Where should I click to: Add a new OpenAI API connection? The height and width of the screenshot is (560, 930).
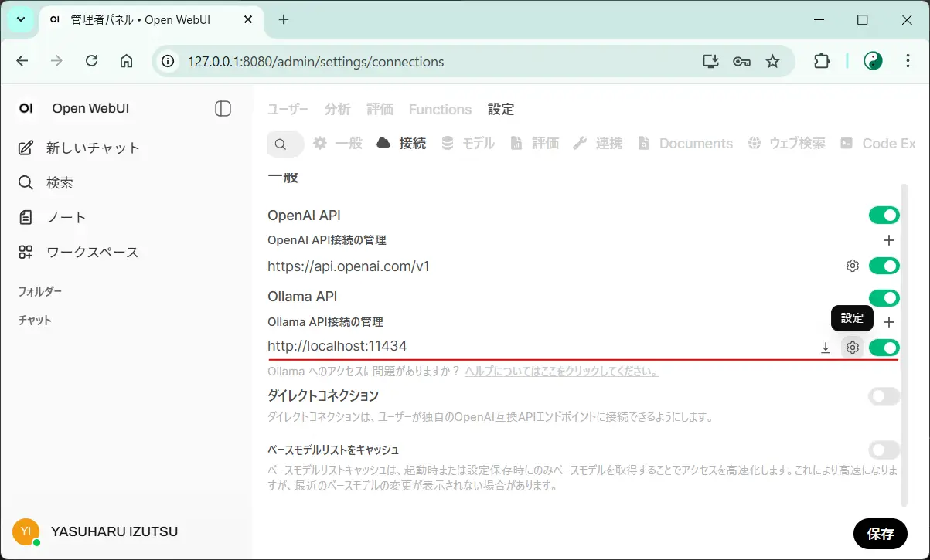tap(889, 240)
